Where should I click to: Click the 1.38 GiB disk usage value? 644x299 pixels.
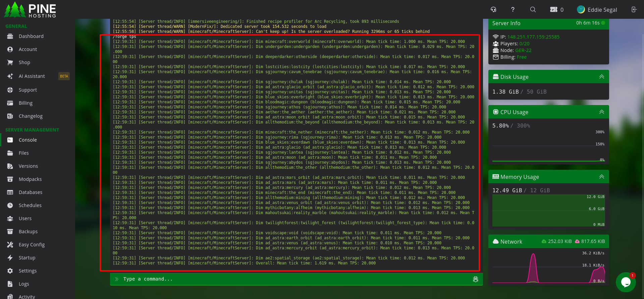pyautogui.click(x=505, y=92)
